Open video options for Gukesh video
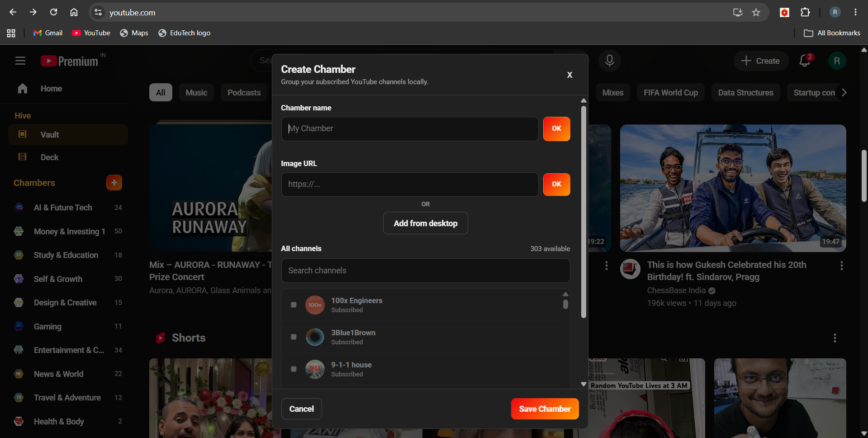The image size is (868, 438). 841,266
